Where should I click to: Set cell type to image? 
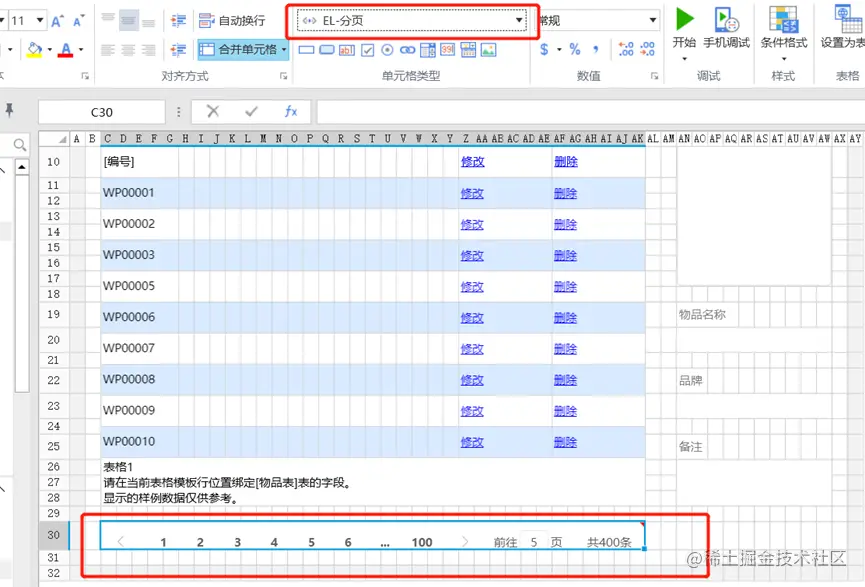(488, 50)
